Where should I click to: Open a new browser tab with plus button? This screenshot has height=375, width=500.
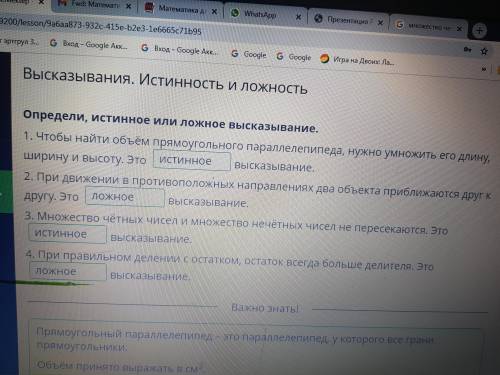pos(479,31)
